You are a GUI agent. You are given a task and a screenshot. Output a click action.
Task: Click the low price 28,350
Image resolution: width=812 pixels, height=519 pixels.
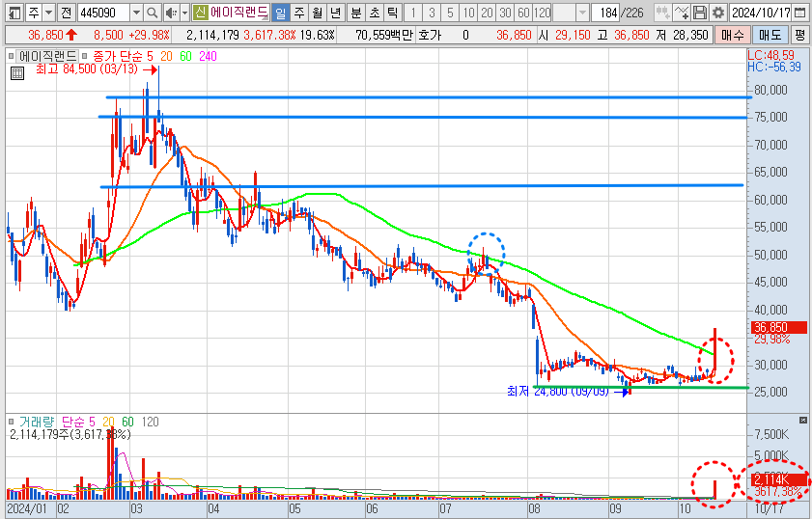coord(690,35)
